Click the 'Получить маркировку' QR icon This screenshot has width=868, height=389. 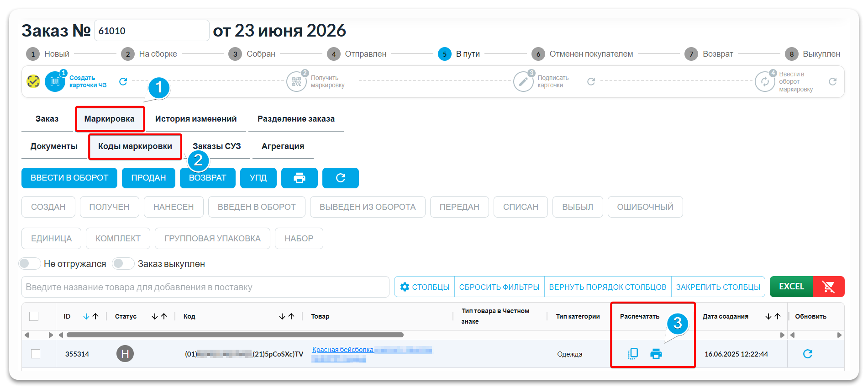pos(296,82)
